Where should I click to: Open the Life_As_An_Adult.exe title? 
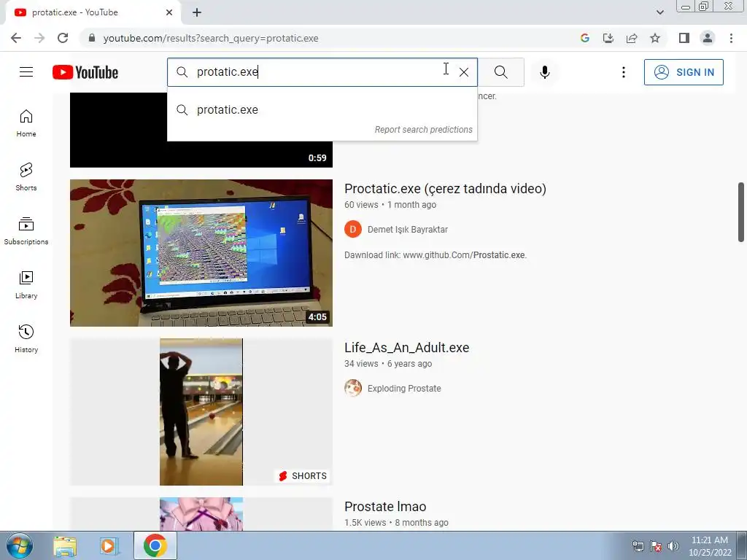click(x=406, y=348)
